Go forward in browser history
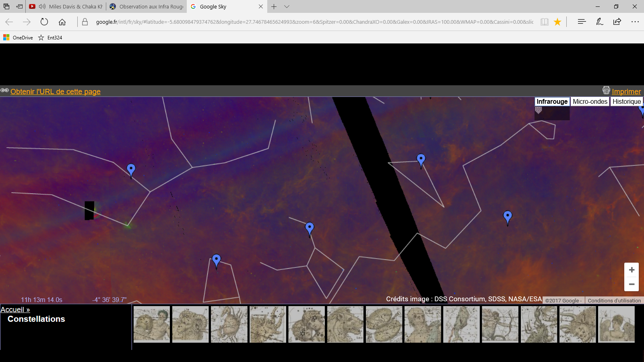This screenshot has width=644, height=362. click(x=27, y=22)
